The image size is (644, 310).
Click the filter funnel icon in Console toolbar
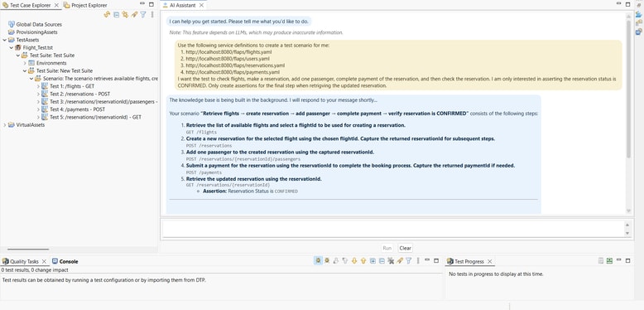[x=409, y=260]
